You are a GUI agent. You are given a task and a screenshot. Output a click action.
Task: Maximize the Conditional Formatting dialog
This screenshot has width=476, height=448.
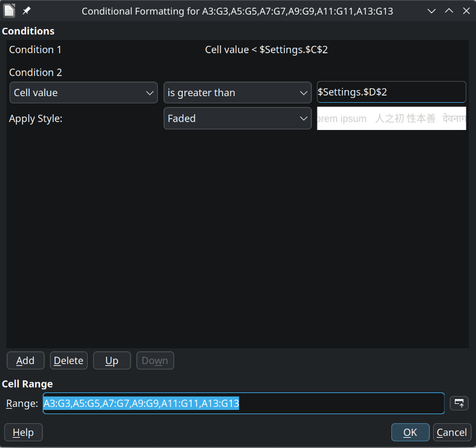tap(449, 11)
